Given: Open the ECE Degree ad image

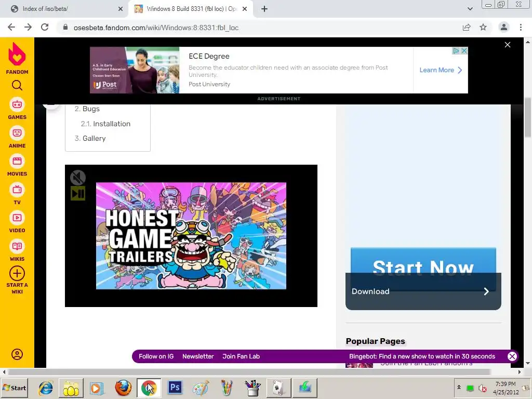Looking at the screenshot, I should pyautogui.click(x=135, y=70).
